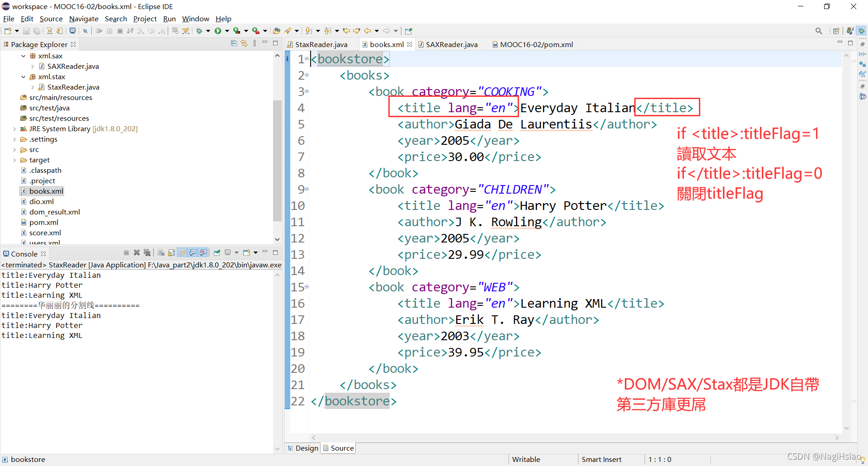Click 'Writable' in status bar
The height and width of the screenshot is (466, 868).
coord(526,459)
